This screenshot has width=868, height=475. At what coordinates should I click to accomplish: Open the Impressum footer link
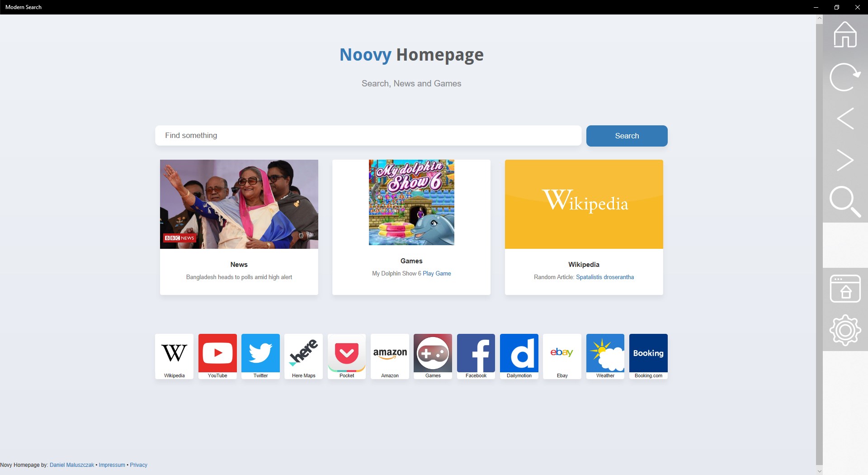pos(112,465)
